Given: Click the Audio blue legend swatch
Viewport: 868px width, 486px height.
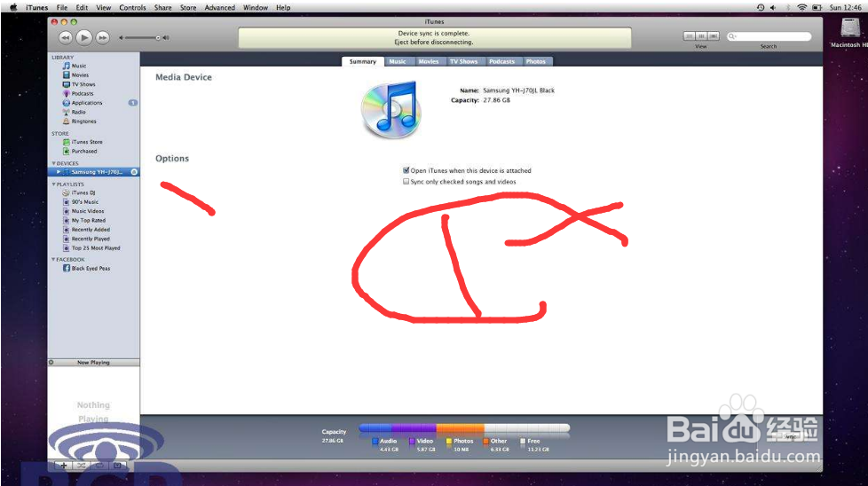Looking at the screenshot, I should (375, 442).
